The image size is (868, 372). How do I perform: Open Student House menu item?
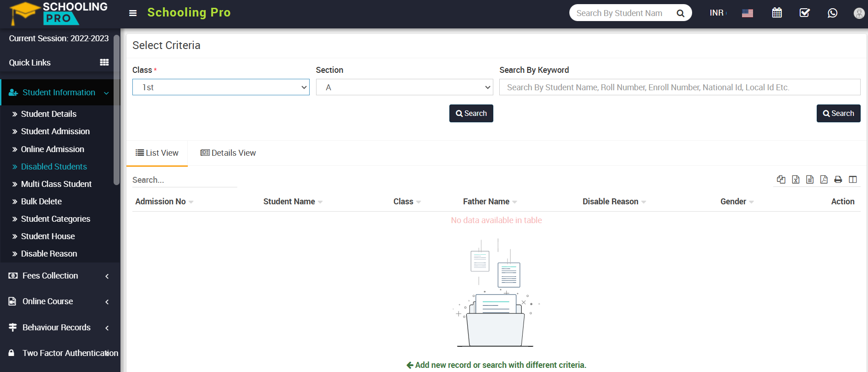pos(48,236)
